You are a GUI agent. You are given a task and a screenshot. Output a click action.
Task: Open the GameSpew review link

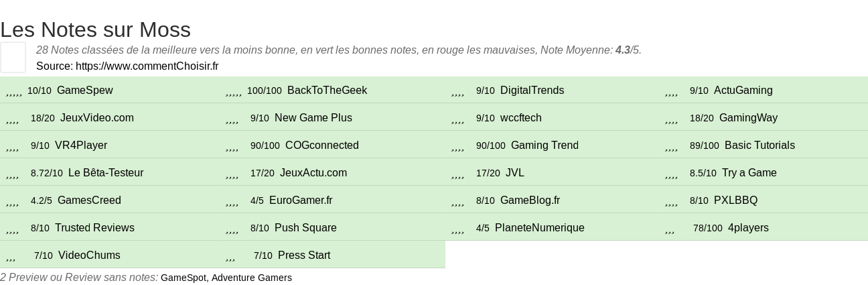(84, 91)
